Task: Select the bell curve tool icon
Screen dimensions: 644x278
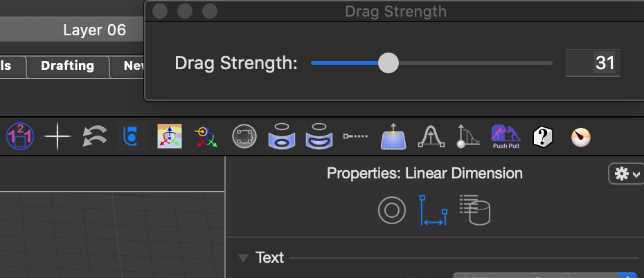Action: pyautogui.click(x=431, y=136)
